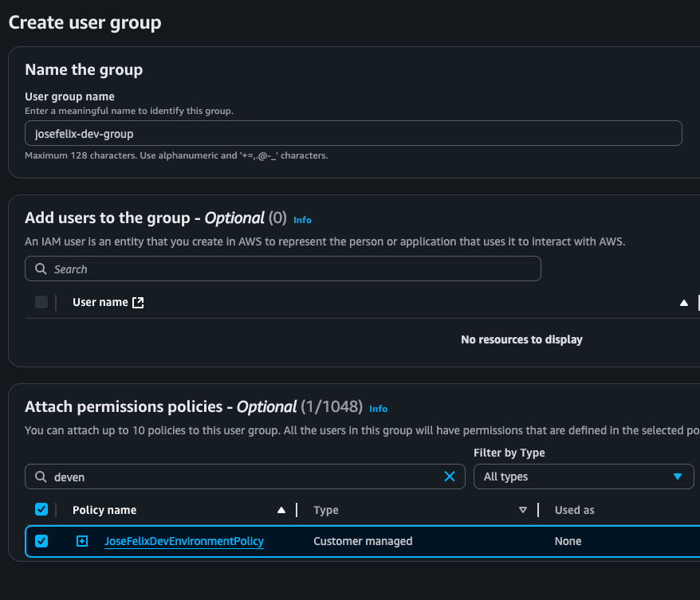700x600 pixels.
Task: Open Info link for Add users section
Action: [x=302, y=220]
